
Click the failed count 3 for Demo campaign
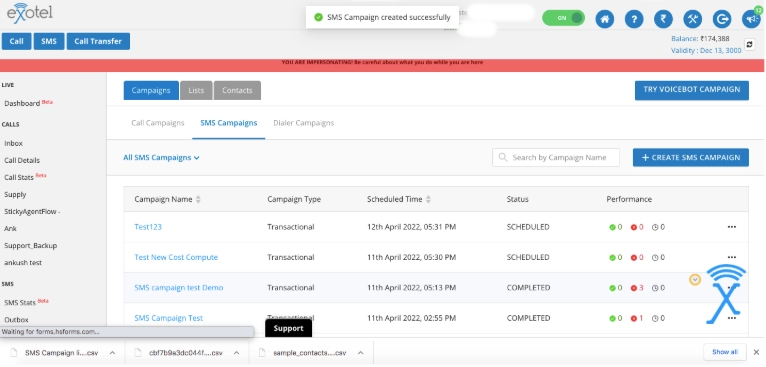[x=637, y=288]
